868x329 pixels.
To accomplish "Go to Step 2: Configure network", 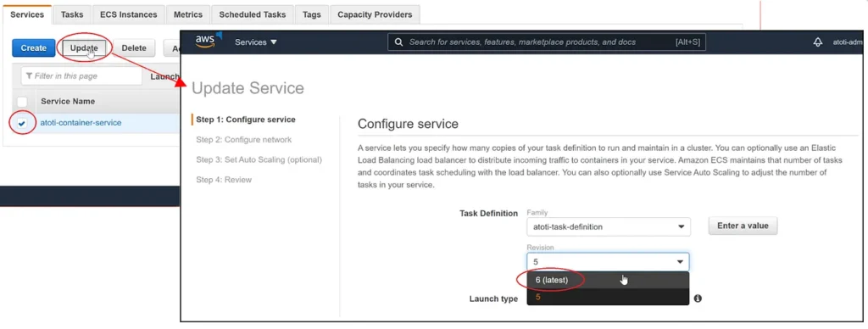I will pyautogui.click(x=243, y=140).
